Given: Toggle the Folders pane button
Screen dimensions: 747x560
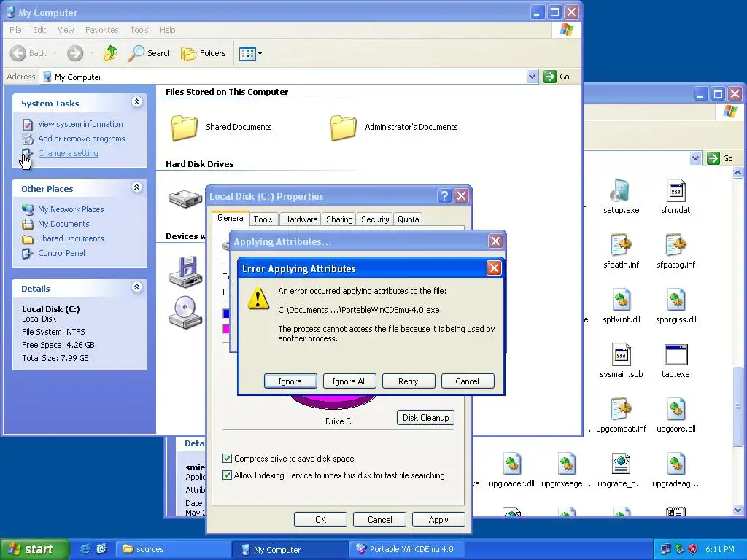Looking at the screenshot, I should coord(204,53).
